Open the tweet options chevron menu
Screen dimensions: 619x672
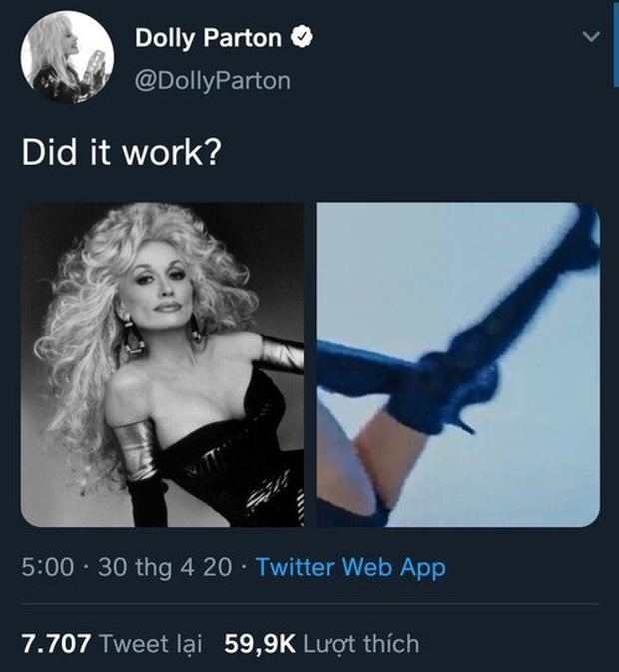coord(591,36)
